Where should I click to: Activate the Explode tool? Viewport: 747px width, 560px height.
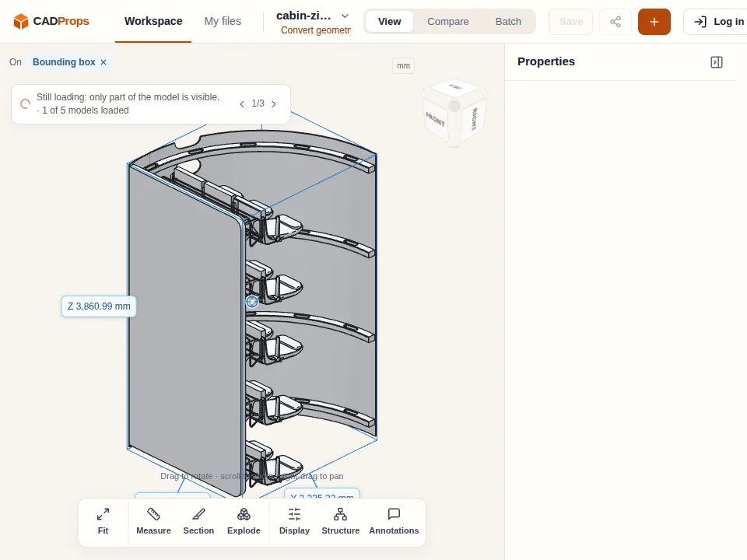244,521
